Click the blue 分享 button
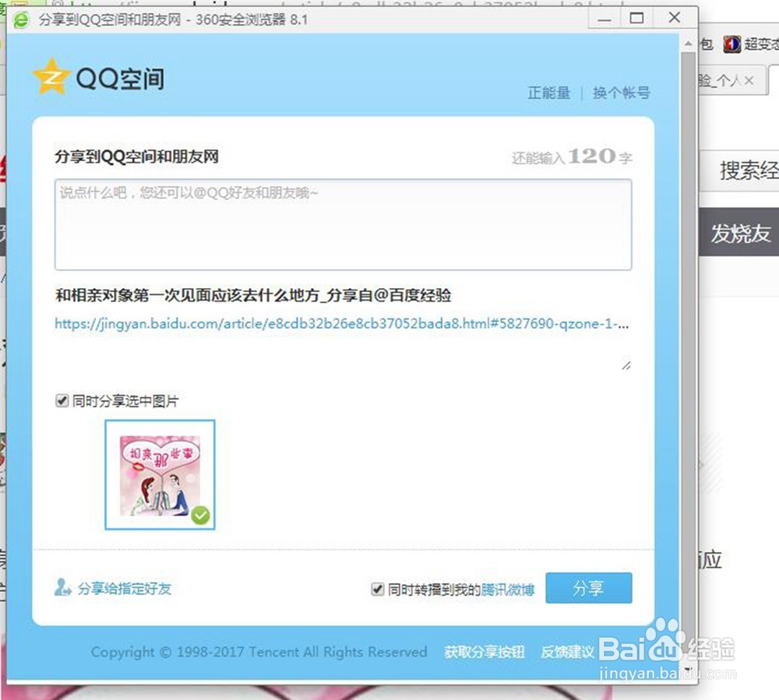Screen dimensions: 779x700 point(589,589)
